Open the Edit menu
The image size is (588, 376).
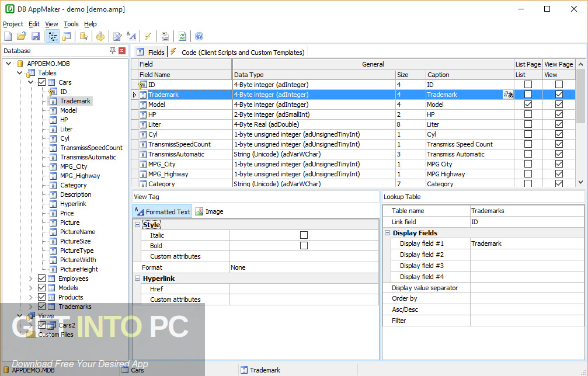[x=34, y=24]
